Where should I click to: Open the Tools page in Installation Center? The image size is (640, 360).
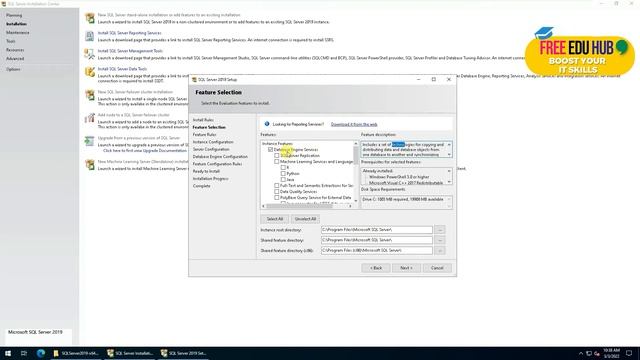click(x=11, y=41)
